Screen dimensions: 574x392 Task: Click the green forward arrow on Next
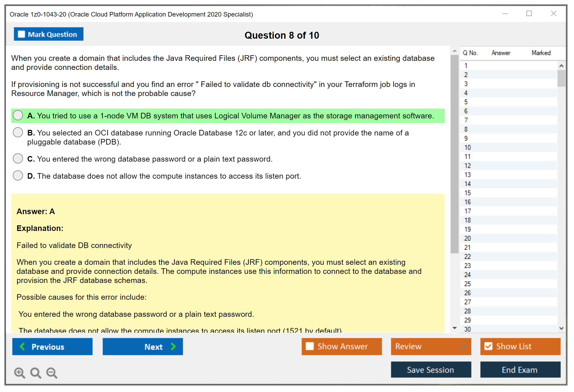pyautogui.click(x=173, y=346)
